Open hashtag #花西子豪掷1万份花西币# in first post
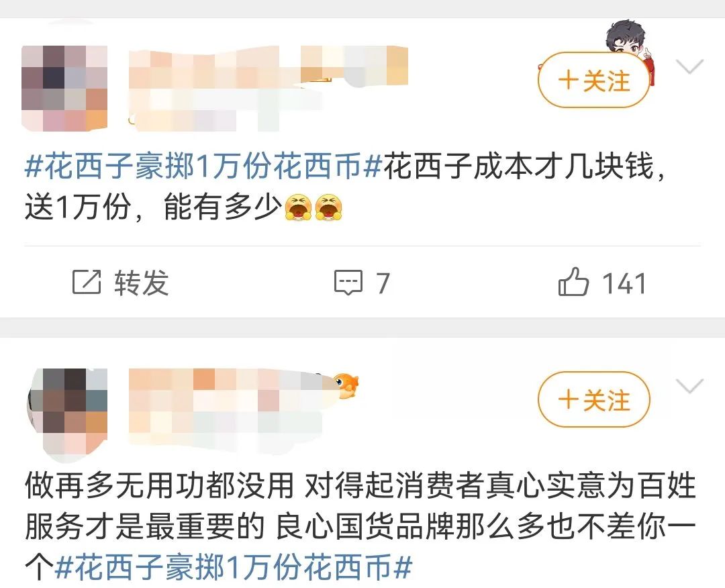This screenshot has width=725, height=588. click(x=203, y=166)
